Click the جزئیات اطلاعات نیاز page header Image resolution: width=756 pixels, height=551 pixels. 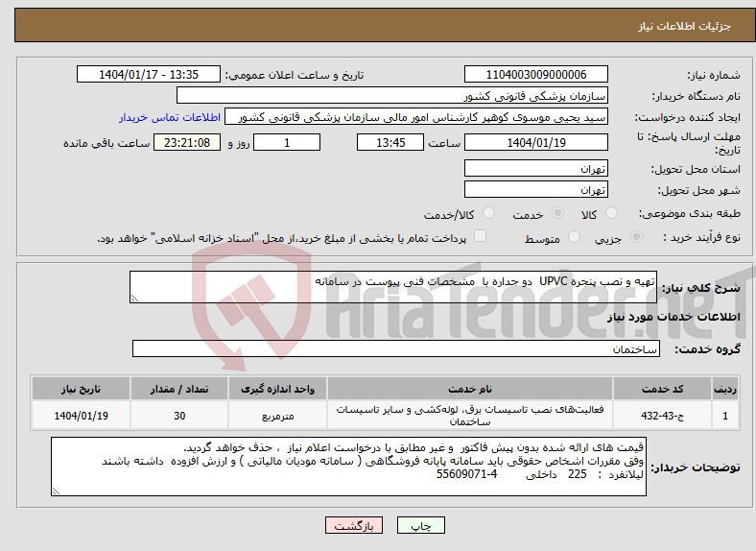[684, 26]
